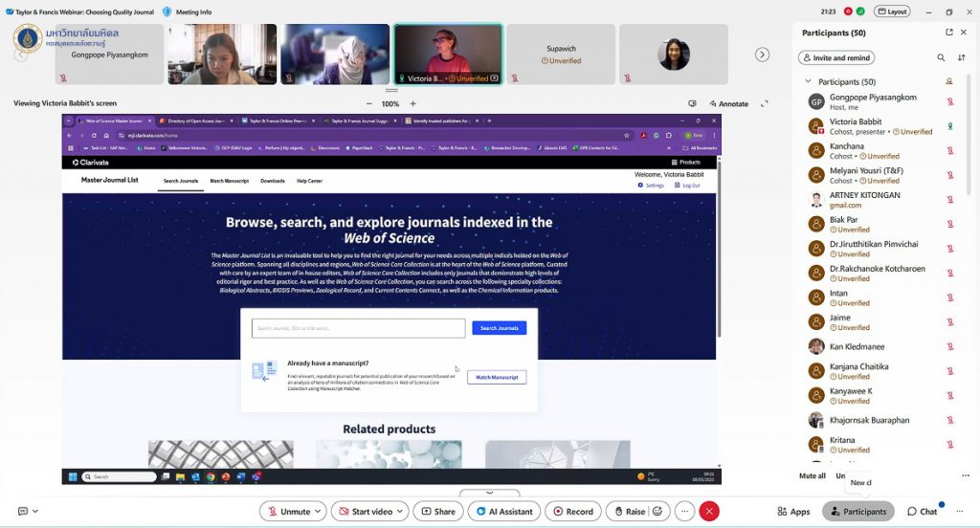The width and height of the screenshot is (980, 528).
Task: Expand the Start video options arrow
Action: click(x=400, y=512)
